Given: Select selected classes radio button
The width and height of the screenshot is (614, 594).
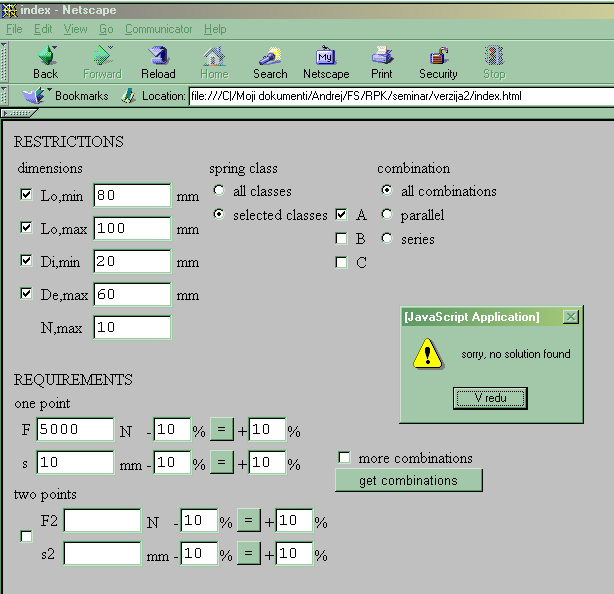Looking at the screenshot, I should tap(219, 214).
